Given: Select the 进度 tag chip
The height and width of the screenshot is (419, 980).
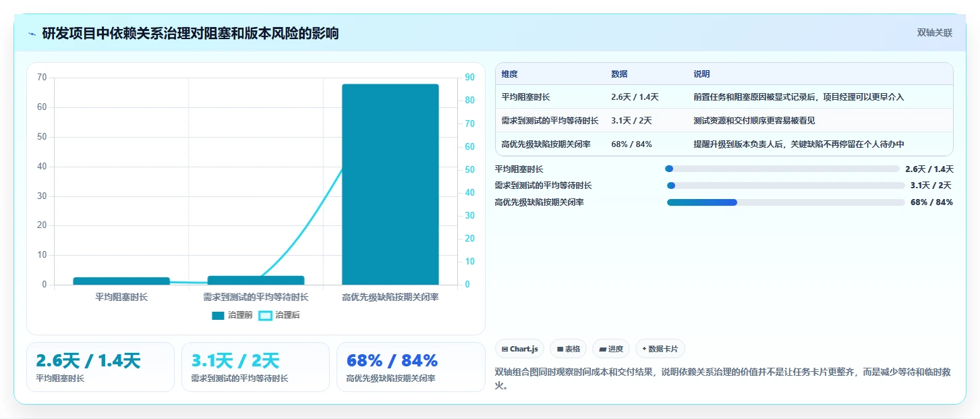Looking at the screenshot, I should click(611, 349).
